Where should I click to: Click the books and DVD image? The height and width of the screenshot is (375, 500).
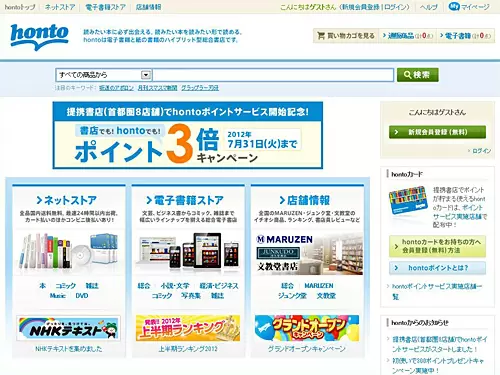[69, 252]
